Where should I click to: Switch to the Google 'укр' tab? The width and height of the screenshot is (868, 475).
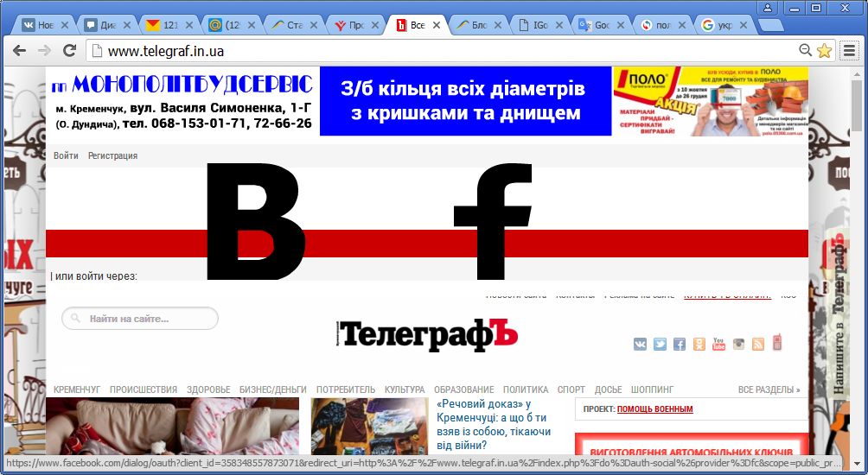coord(725,25)
